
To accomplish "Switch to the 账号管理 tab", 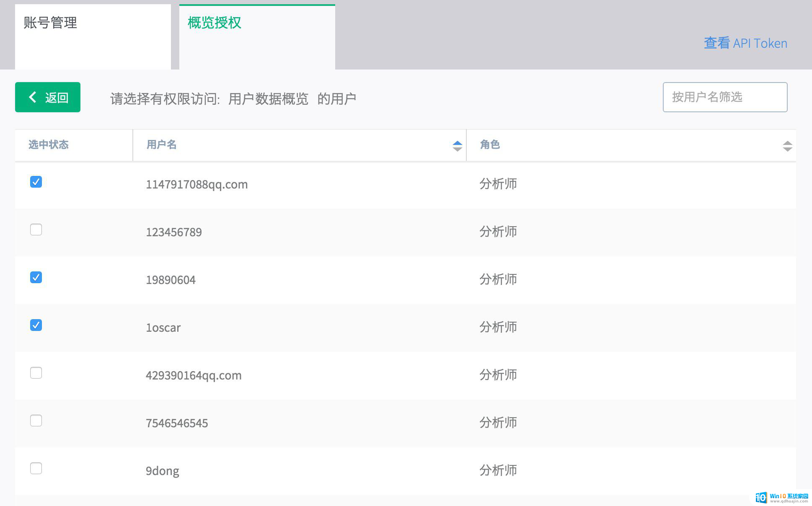I will pos(93,37).
